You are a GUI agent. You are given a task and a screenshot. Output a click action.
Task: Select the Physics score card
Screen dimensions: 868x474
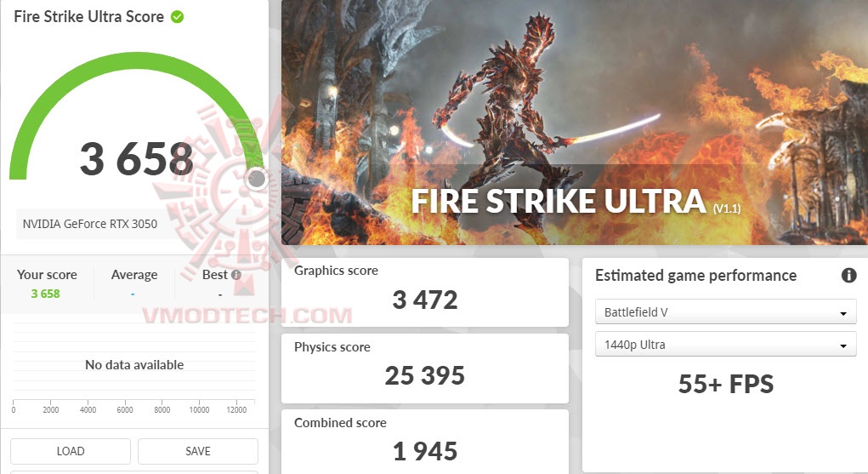(x=424, y=367)
